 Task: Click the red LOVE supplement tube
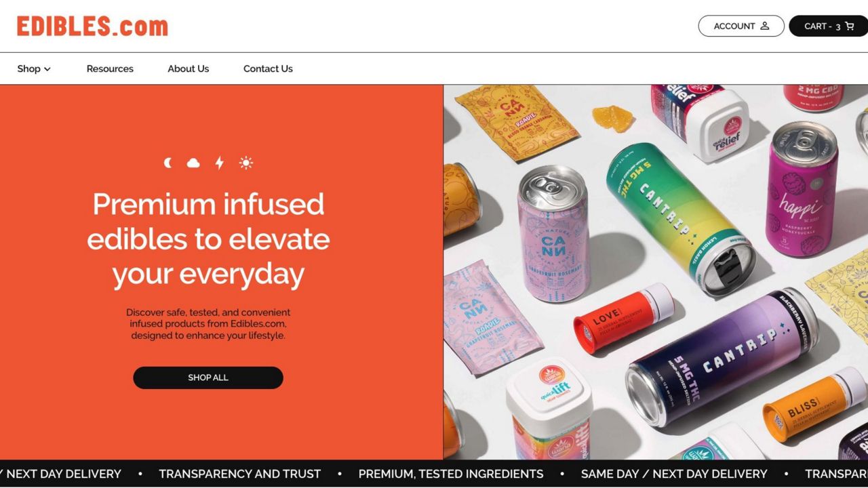click(624, 318)
